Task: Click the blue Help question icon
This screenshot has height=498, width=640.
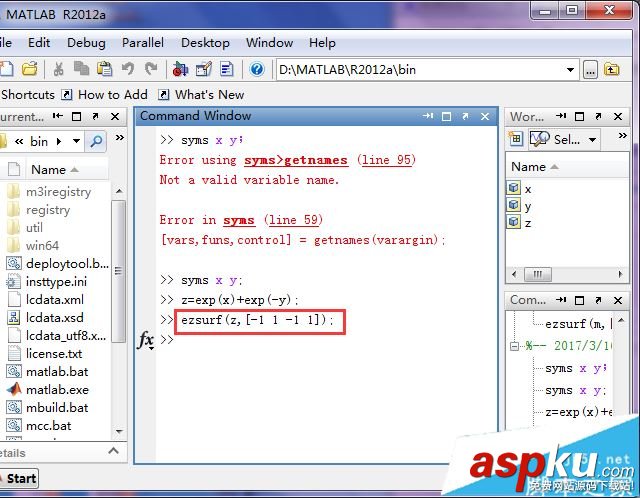Action: pyautogui.click(x=257, y=69)
